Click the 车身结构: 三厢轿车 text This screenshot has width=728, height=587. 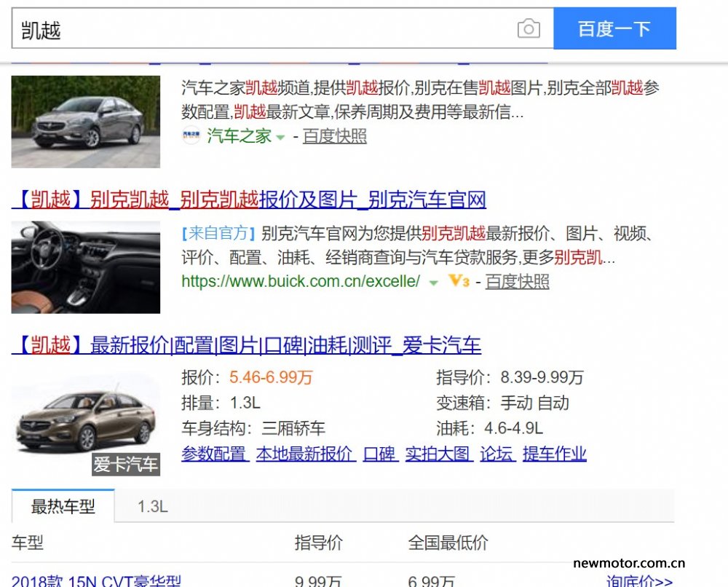click(x=253, y=428)
